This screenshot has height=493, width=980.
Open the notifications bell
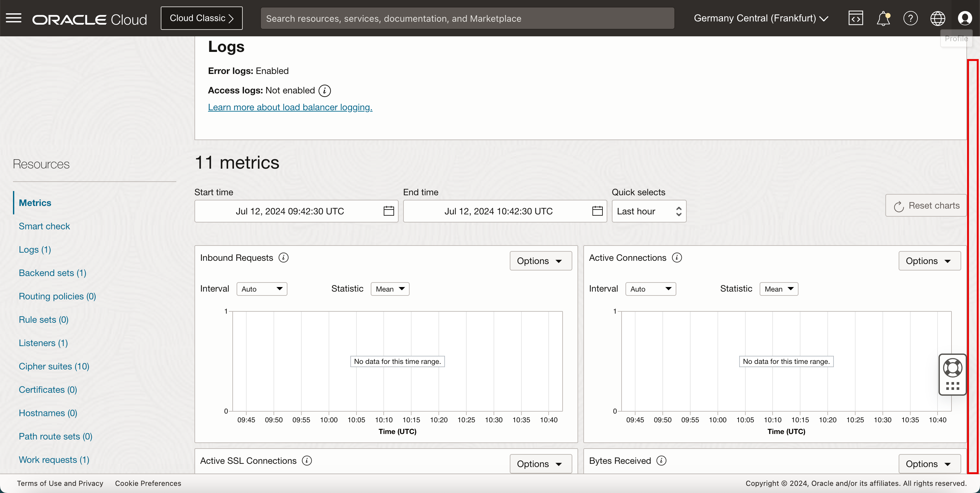(x=883, y=18)
